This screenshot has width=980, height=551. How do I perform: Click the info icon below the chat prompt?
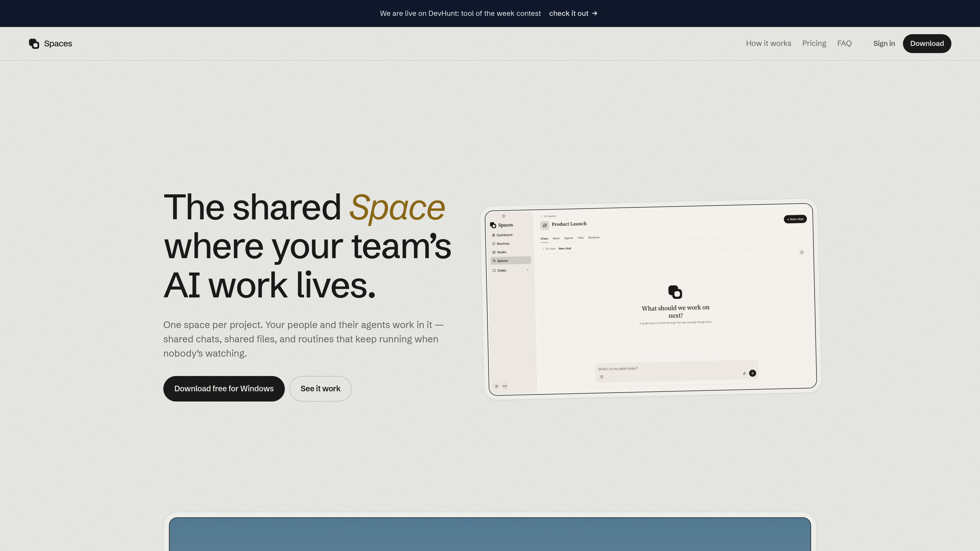(602, 377)
